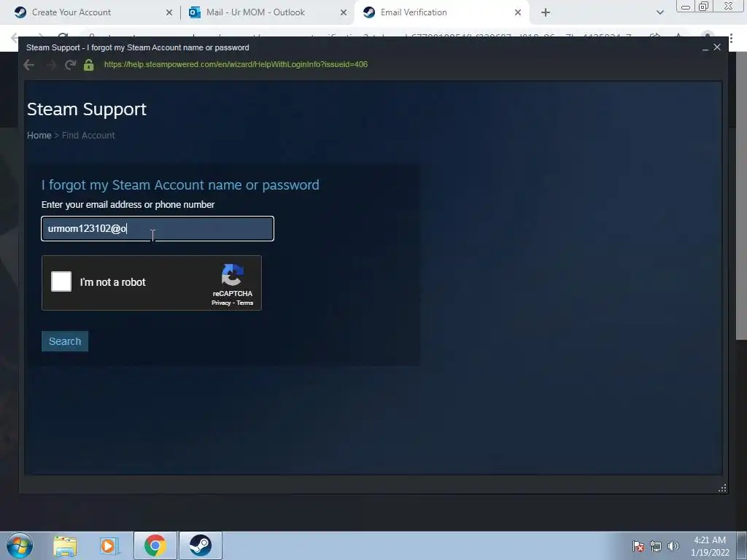Screen dimensions: 747x560
Task: Open the reCAPTCHA Terms link
Action: click(x=245, y=303)
